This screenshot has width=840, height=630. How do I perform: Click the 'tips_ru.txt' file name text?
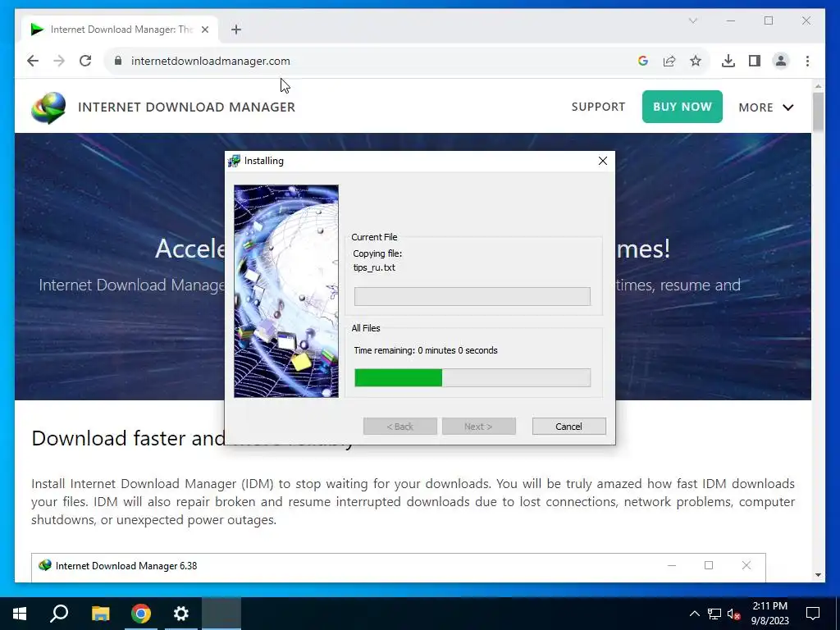374,268
